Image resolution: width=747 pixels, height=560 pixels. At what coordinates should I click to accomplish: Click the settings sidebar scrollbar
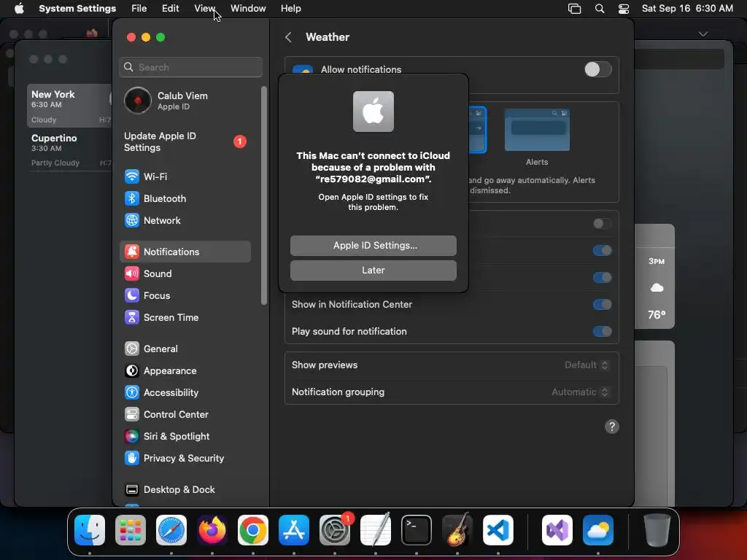click(x=264, y=195)
